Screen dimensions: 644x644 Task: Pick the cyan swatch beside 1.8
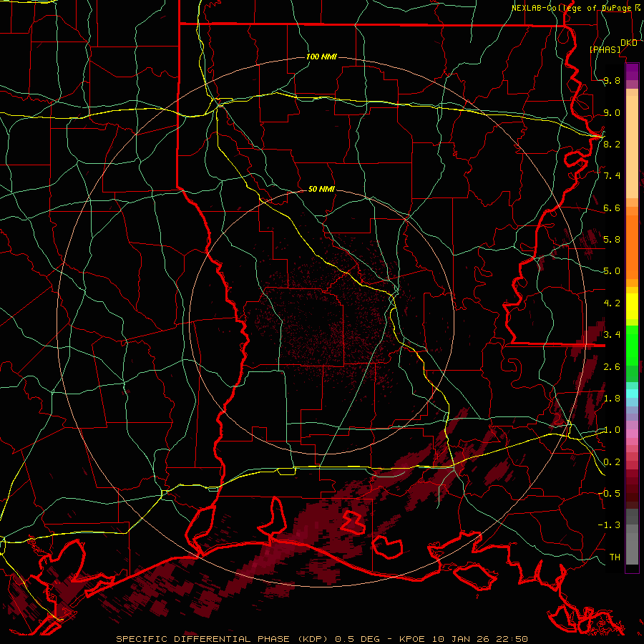[x=632, y=393]
